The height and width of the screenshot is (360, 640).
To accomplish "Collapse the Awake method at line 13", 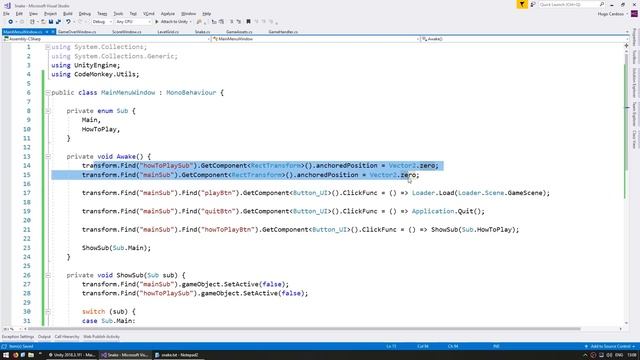I will pyautogui.click(x=48, y=157).
